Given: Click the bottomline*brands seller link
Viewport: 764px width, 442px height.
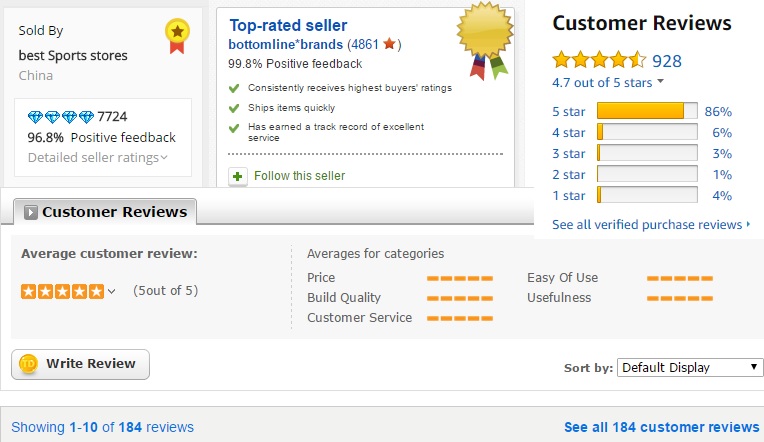Looking at the screenshot, I should pyautogui.click(x=285, y=45).
